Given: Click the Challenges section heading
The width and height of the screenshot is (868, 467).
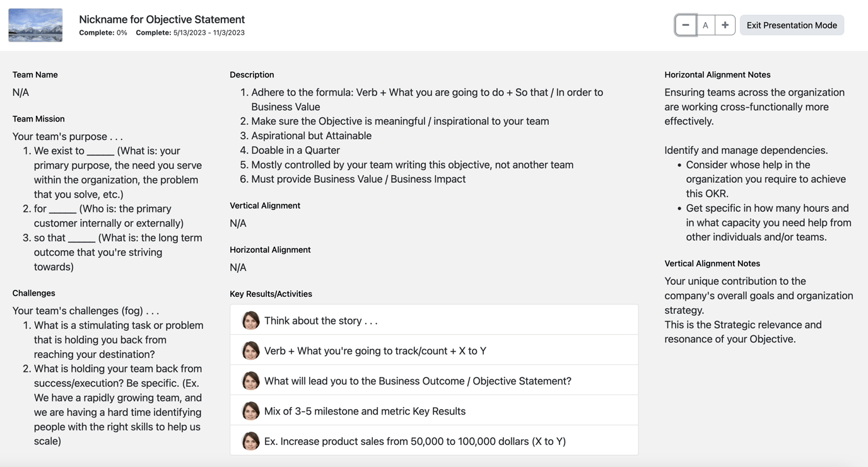Looking at the screenshot, I should [33, 292].
